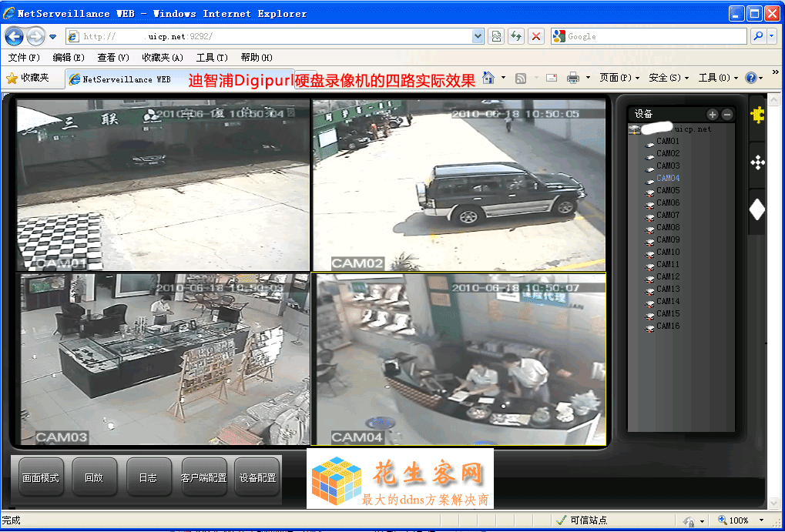Open the 编辑(E) menu

tap(69, 58)
